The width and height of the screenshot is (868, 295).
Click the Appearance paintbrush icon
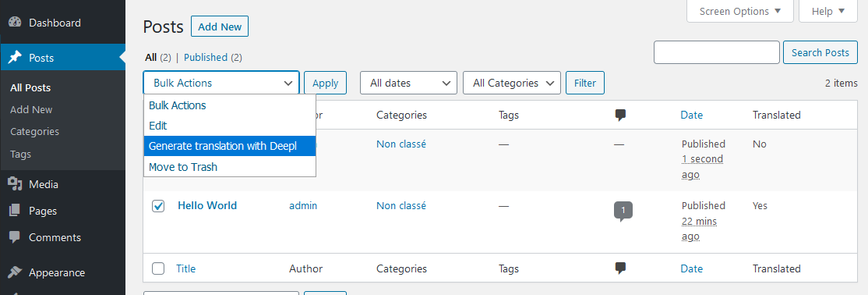[x=15, y=272]
